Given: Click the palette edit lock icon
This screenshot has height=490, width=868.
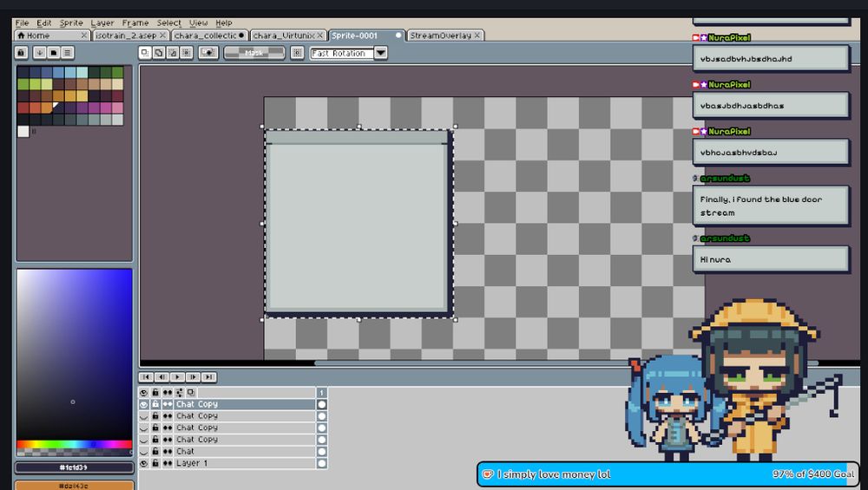Looking at the screenshot, I should 22,53.
